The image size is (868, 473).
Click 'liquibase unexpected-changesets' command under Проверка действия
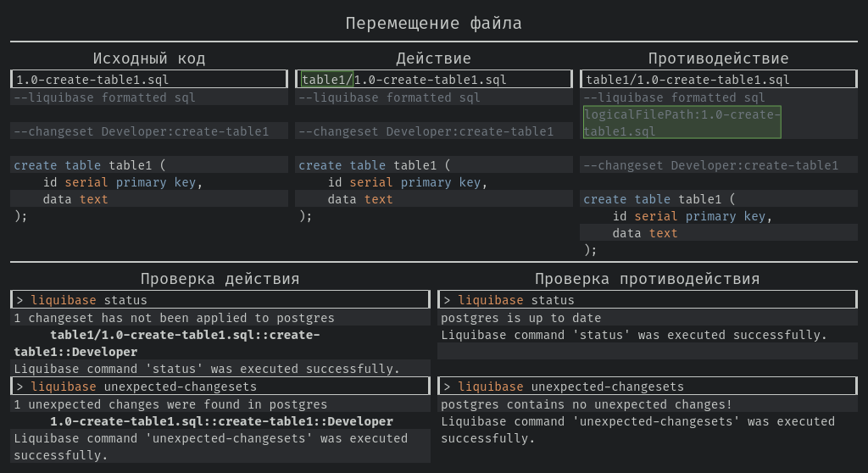coord(220,386)
